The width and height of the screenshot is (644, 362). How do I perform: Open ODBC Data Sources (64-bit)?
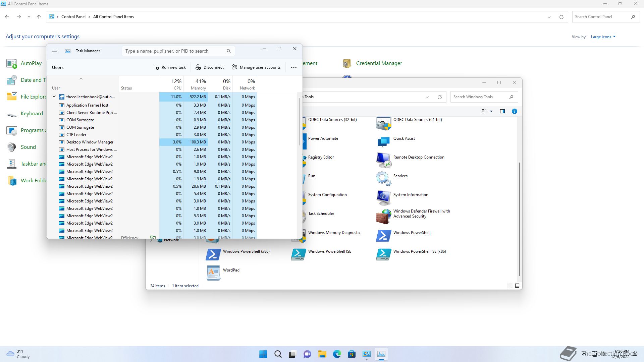pos(409,123)
